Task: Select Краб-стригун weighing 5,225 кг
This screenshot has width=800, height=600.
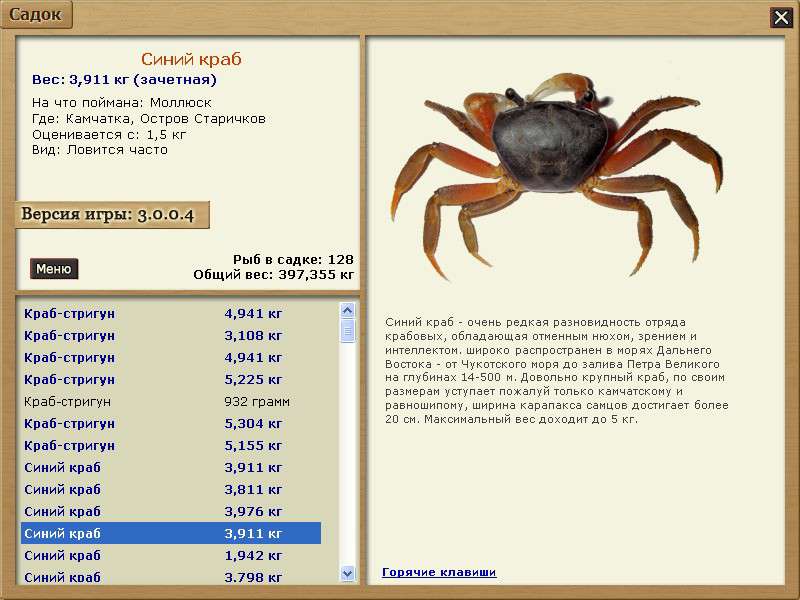Action: (170, 380)
